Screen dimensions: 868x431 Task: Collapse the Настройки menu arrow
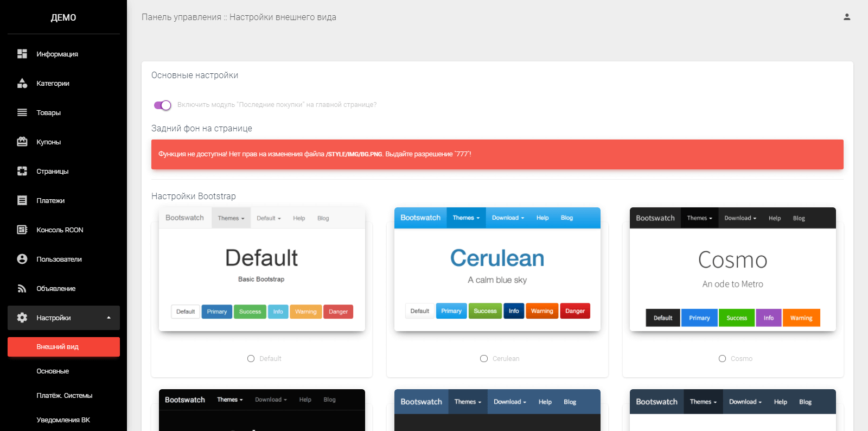108,318
